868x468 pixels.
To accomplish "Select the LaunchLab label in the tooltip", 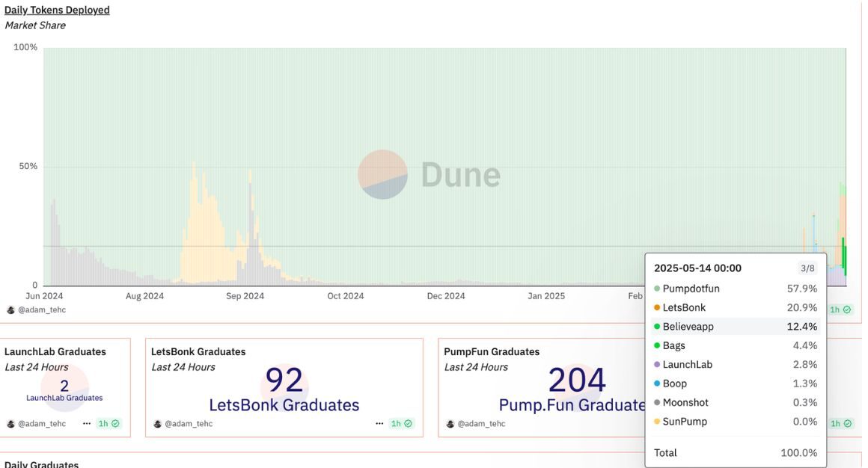I will point(688,365).
